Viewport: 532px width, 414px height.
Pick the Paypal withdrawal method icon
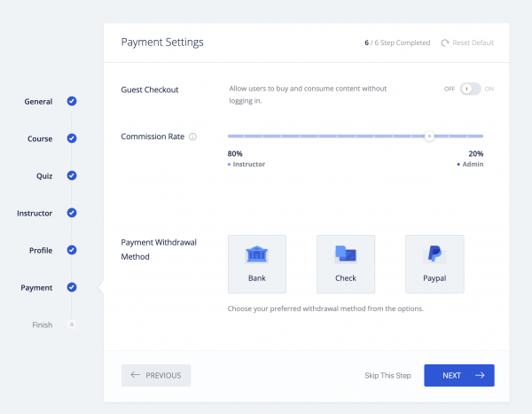click(x=434, y=255)
